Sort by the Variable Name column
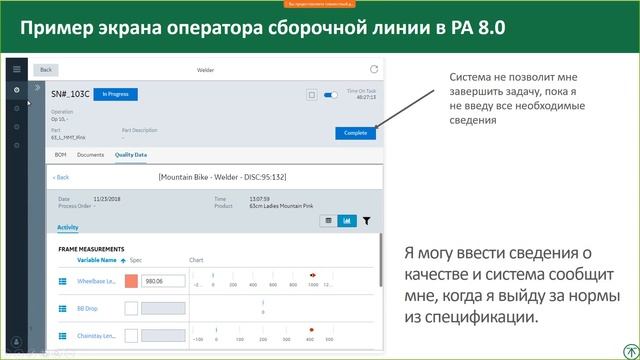 [x=97, y=260]
